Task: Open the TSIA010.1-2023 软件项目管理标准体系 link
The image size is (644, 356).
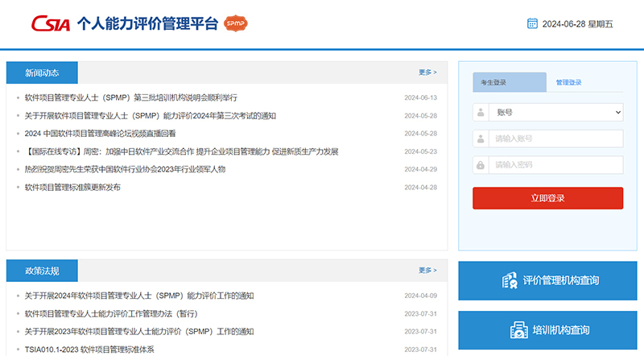Action: 89,350
